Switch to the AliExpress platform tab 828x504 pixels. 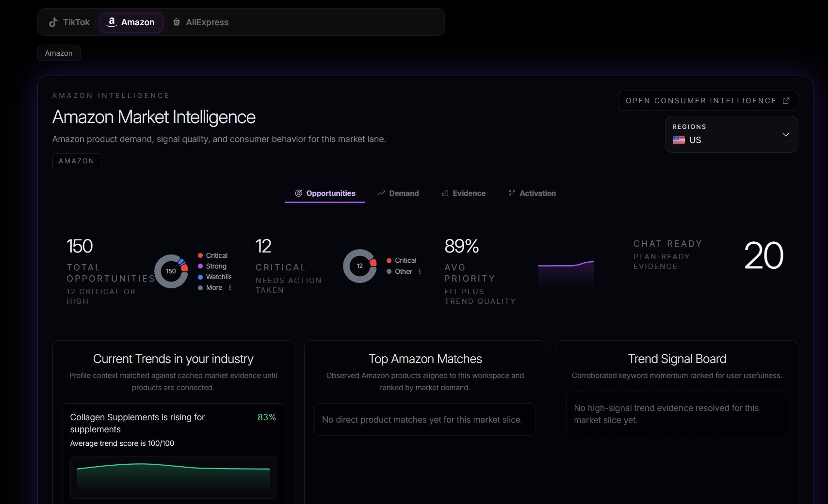pos(201,22)
